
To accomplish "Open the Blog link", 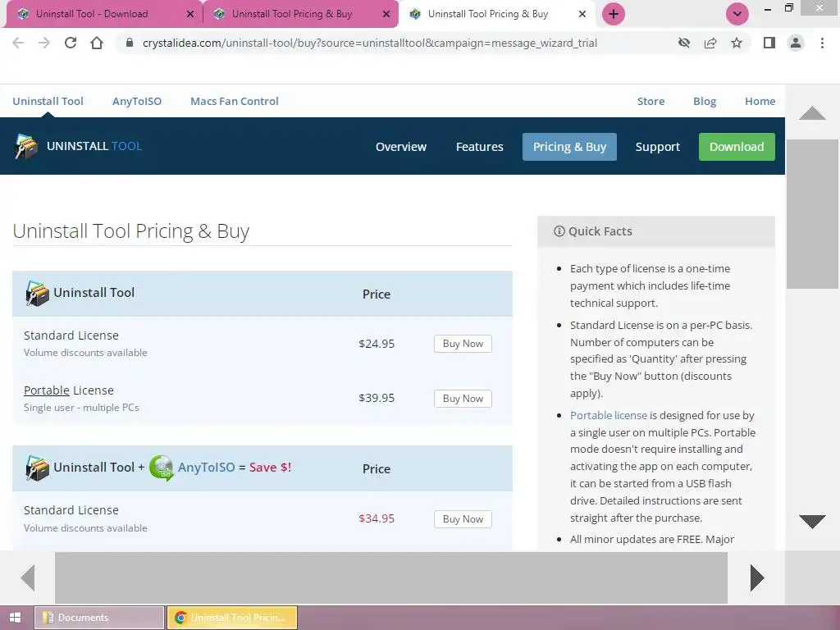I will point(705,101).
